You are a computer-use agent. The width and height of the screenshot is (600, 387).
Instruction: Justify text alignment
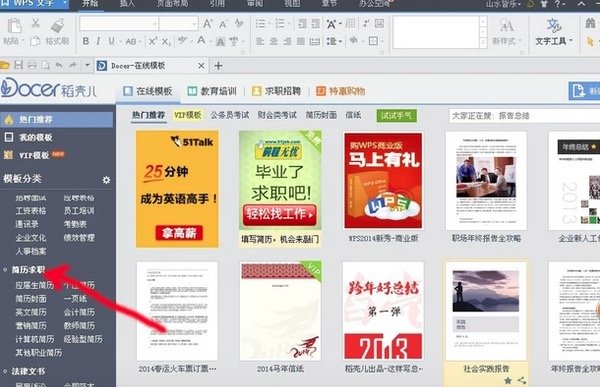[301, 41]
